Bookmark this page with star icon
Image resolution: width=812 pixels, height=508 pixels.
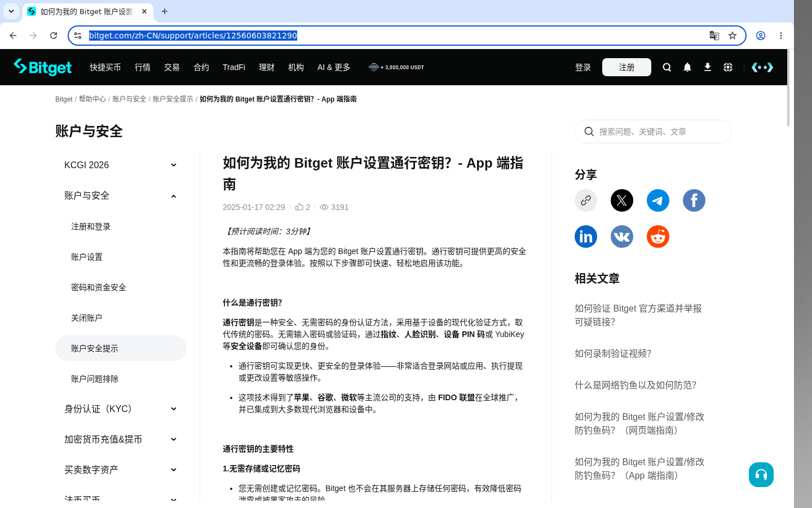pos(732,36)
